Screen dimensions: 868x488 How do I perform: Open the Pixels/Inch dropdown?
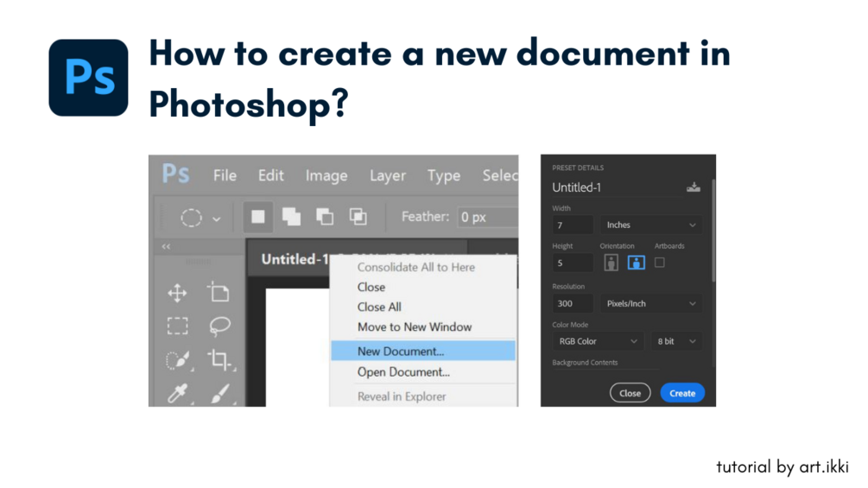651,304
